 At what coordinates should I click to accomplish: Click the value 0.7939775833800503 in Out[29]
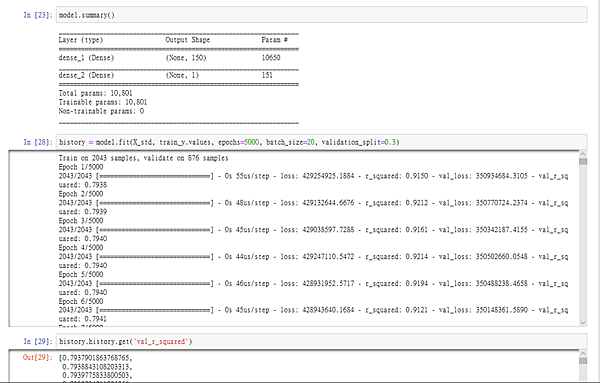pyautogui.click(x=96, y=375)
